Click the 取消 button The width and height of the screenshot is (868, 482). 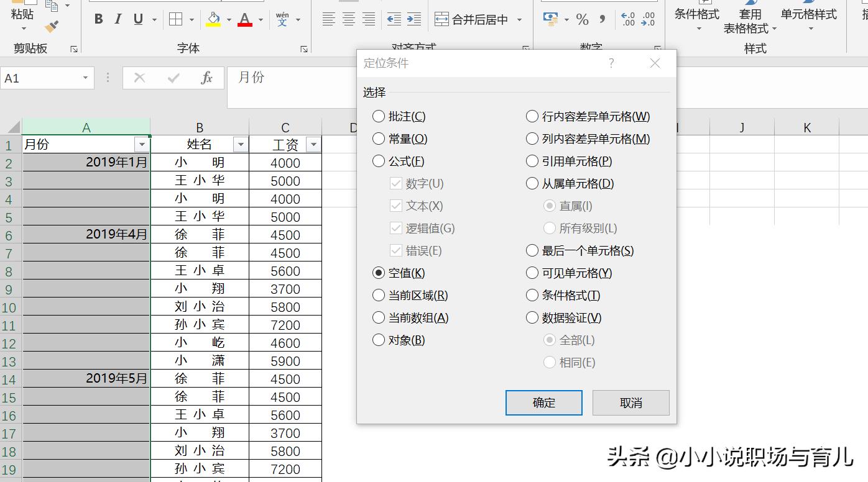tap(630, 402)
